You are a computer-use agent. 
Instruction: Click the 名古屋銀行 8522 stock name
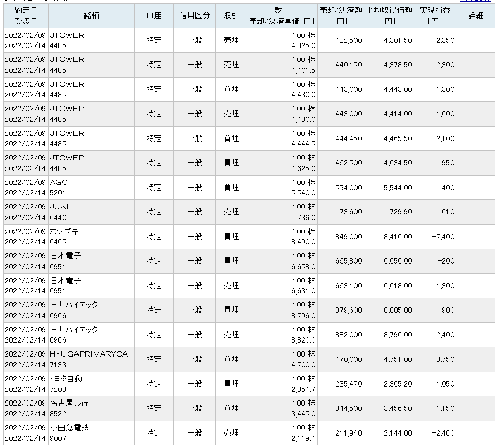(69, 408)
